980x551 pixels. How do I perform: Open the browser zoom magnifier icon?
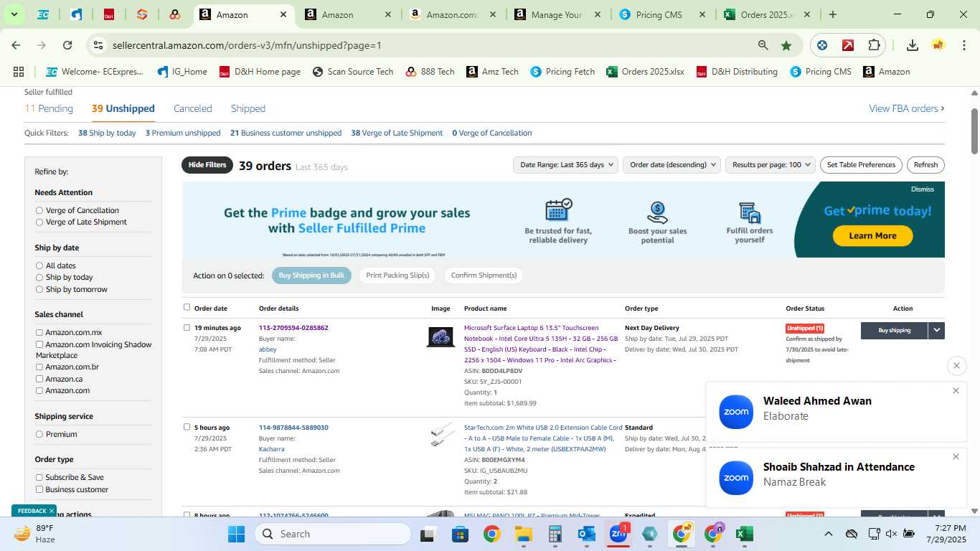763,45
